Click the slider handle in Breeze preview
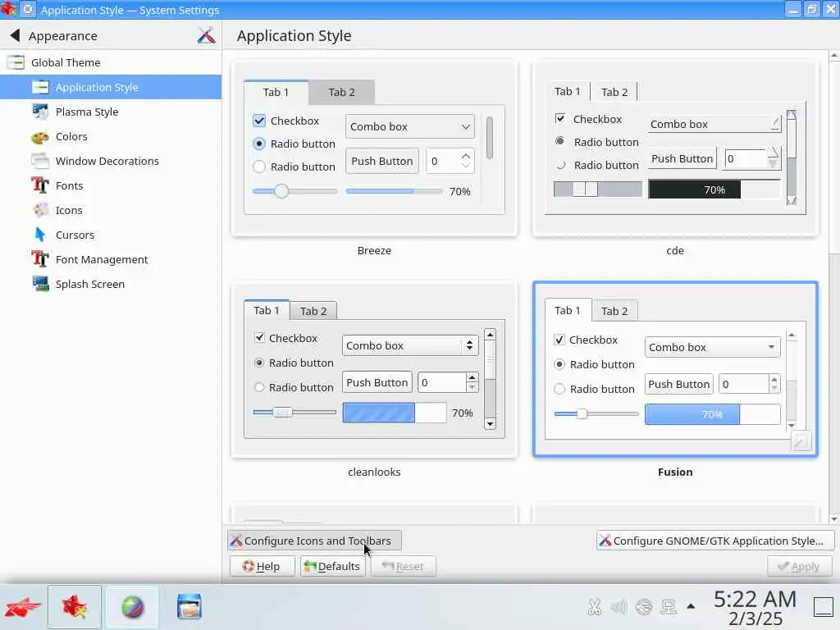 click(281, 191)
